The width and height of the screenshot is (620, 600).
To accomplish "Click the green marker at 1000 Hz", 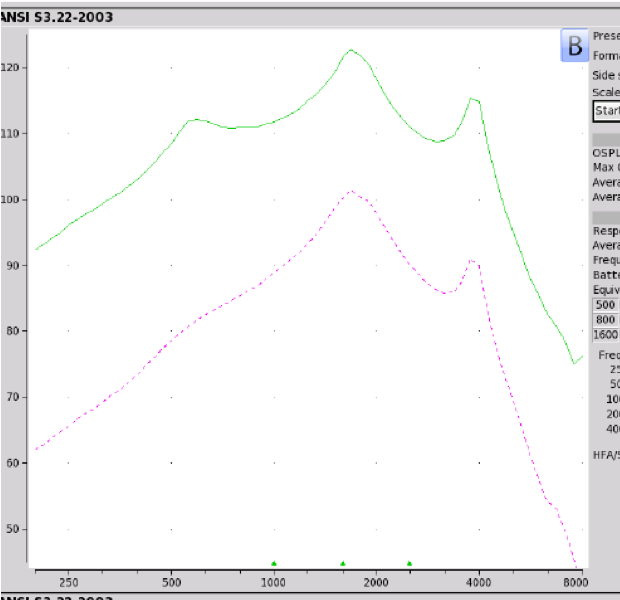I will (274, 563).
